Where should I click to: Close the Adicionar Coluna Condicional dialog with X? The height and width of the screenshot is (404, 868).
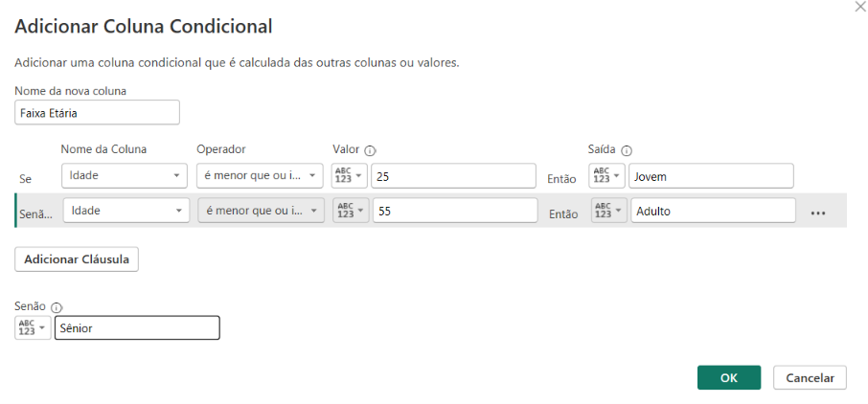tap(859, 8)
